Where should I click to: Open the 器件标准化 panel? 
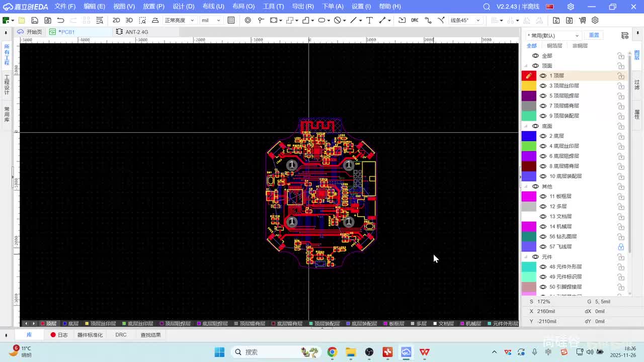click(90, 335)
